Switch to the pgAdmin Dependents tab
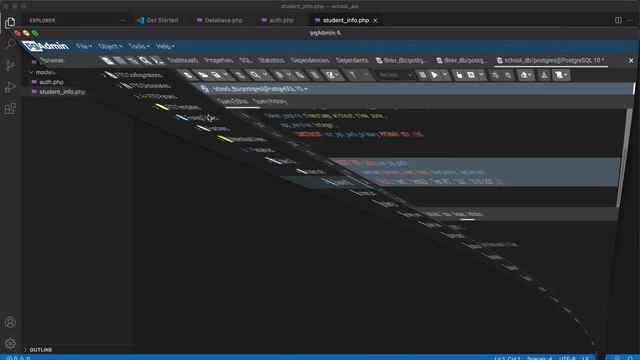The image size is (640, 360). tap(352, 60)
